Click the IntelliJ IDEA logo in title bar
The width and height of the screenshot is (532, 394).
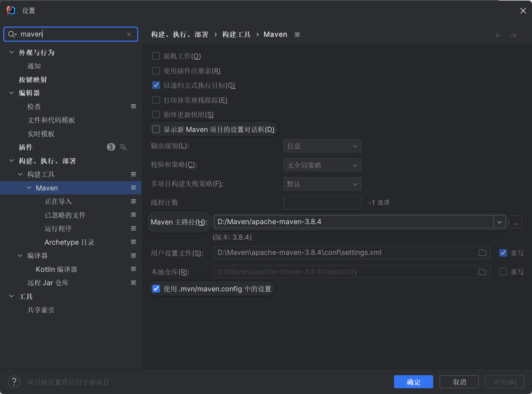(x=11, y=10)
